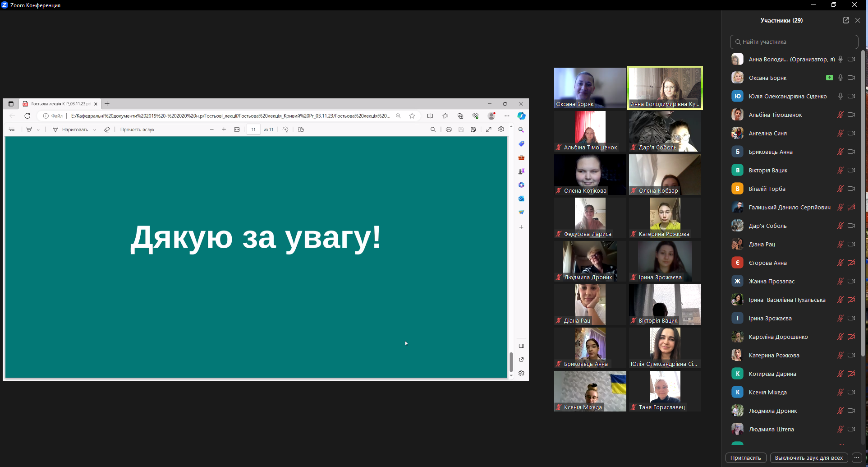The height and width of the screenshot is (467, 868).
Task: Open the print icon in the PDF toolbar
Action: point(449,129)
